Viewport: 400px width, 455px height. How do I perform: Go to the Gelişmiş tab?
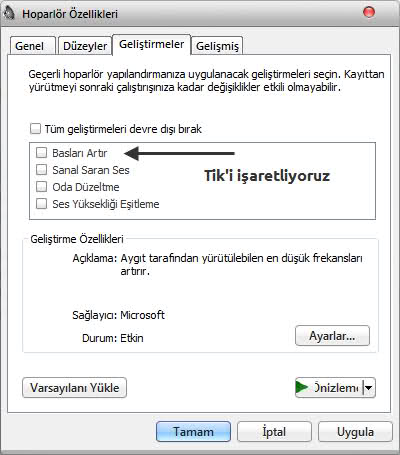click(x=217, y=46)
